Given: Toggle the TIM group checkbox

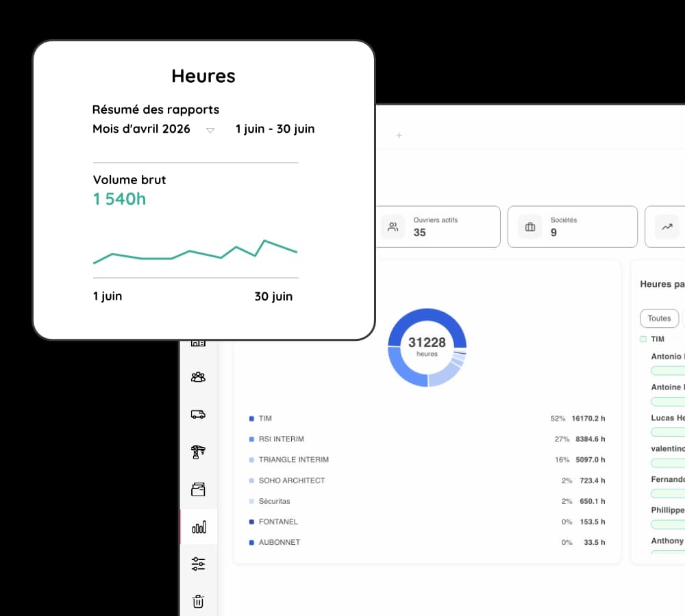Looking at the screenshot, I should 643,339.
